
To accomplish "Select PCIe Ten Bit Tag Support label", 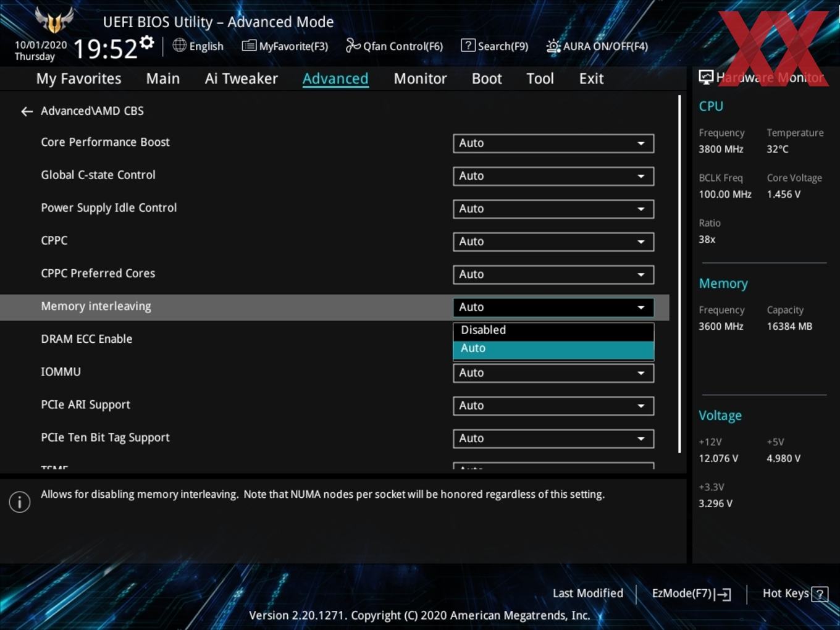I will tap(105, 437).
